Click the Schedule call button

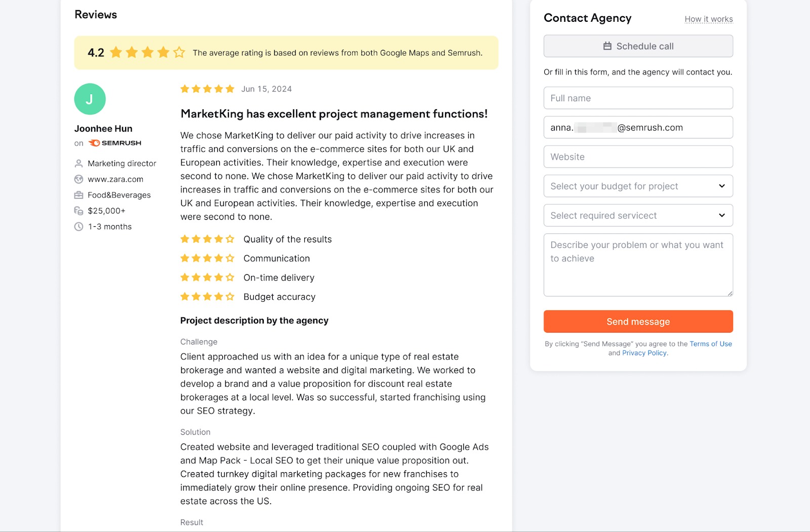coord(637,46)
